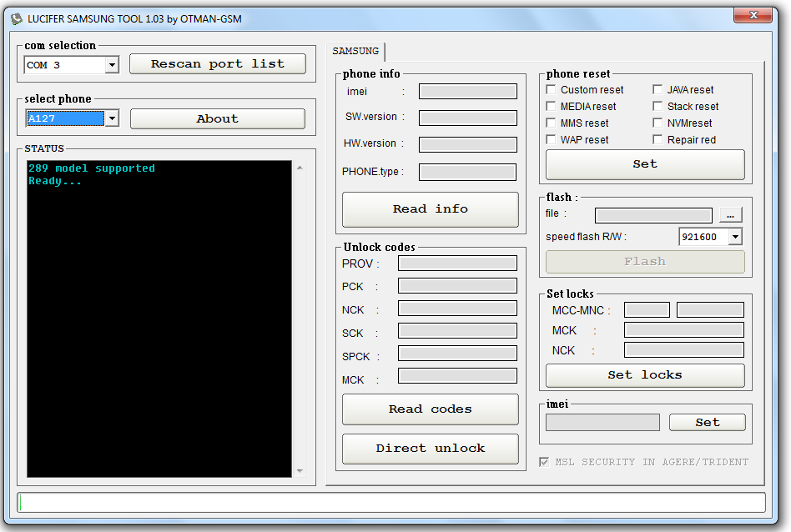
Task: Click the Rescan port list button
Action: coord(218,64)
